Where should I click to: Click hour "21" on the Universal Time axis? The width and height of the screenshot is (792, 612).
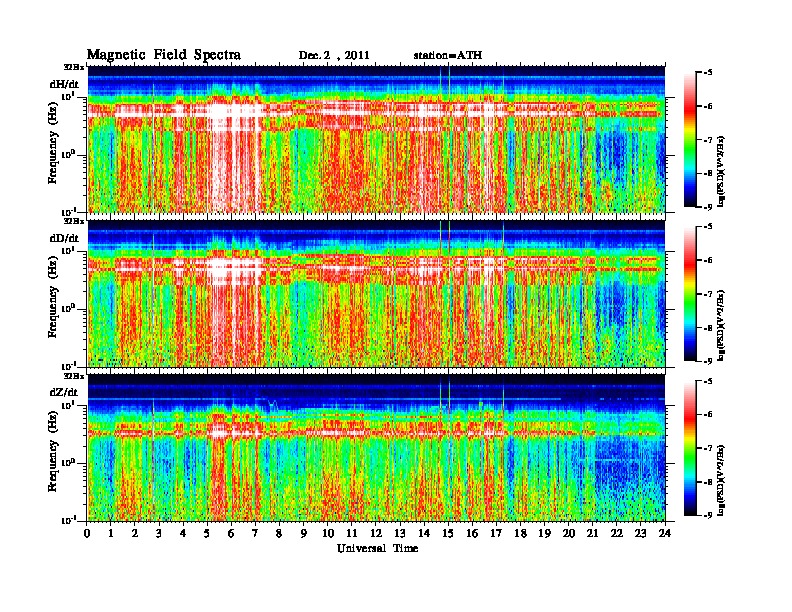[x=592, y=533]
